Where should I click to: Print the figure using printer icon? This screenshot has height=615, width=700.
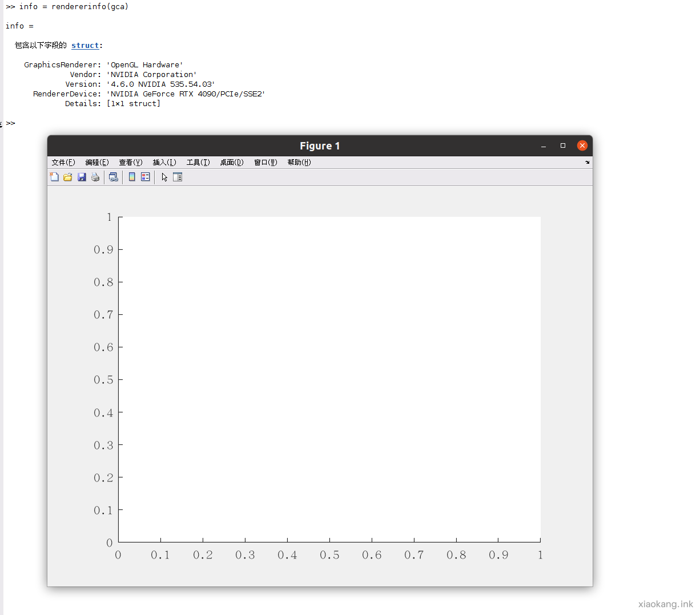tap(95, 177)
